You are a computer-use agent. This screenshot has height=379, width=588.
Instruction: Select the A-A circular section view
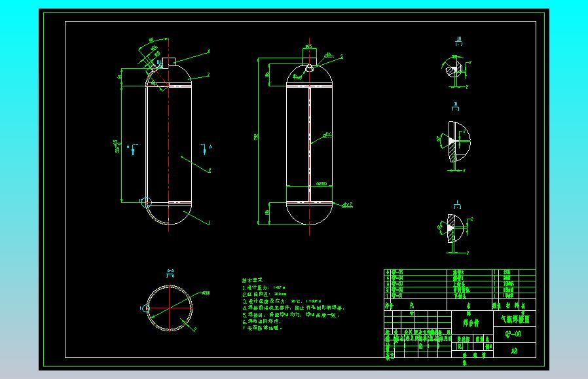click(x=170, y=308)
